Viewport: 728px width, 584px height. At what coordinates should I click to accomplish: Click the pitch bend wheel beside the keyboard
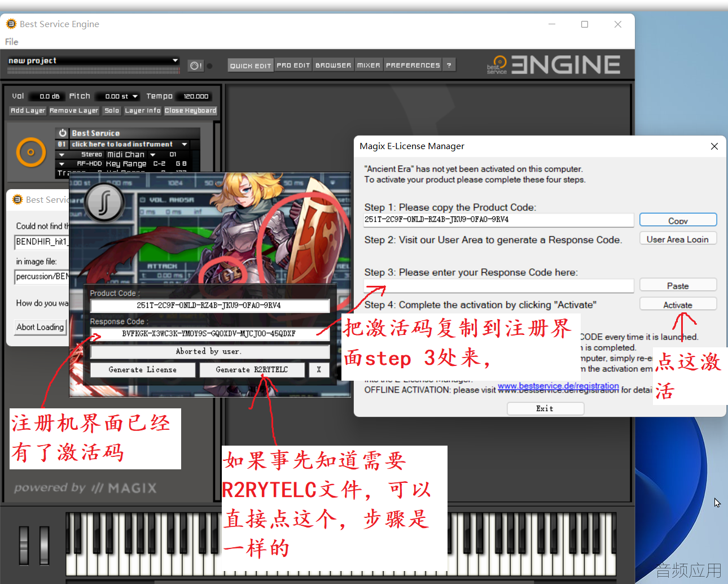24,545
